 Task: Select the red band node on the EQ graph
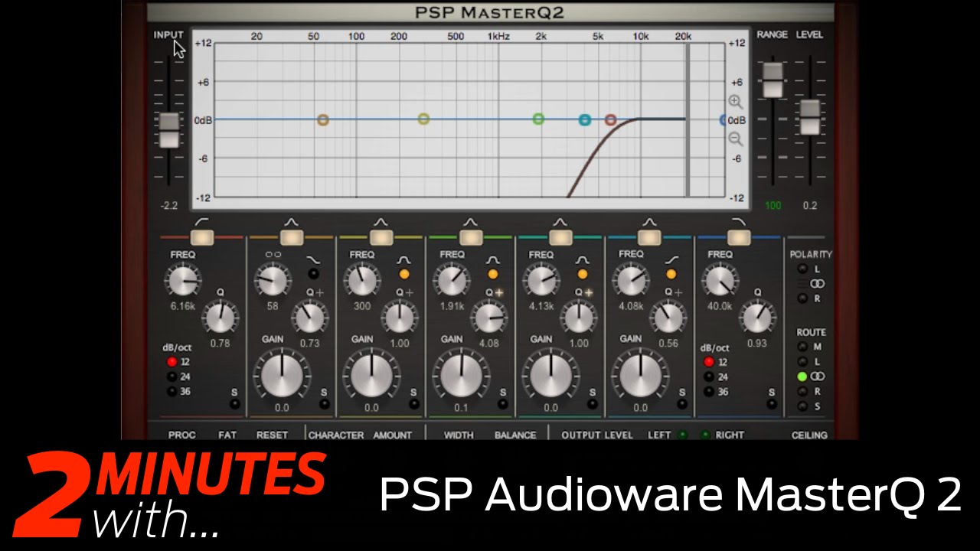610,120
